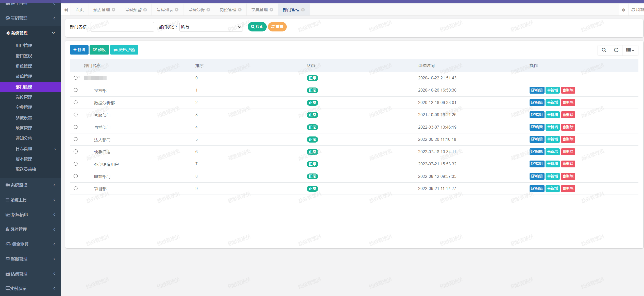Screen dimensions: 644x296
Task: Click 新增 in the 电商部门 row
Action: tap(553, 176)
